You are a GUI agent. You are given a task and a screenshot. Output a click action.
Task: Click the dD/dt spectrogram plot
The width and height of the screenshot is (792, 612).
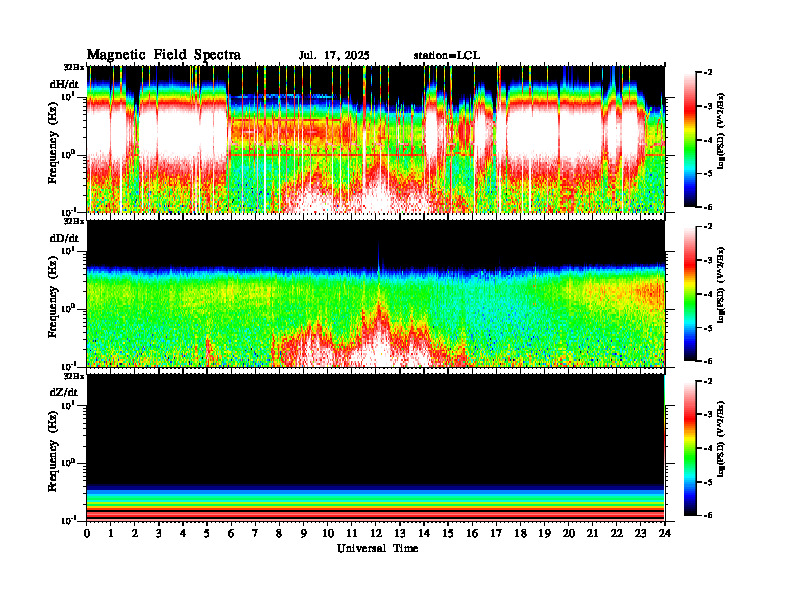(376, 293)
